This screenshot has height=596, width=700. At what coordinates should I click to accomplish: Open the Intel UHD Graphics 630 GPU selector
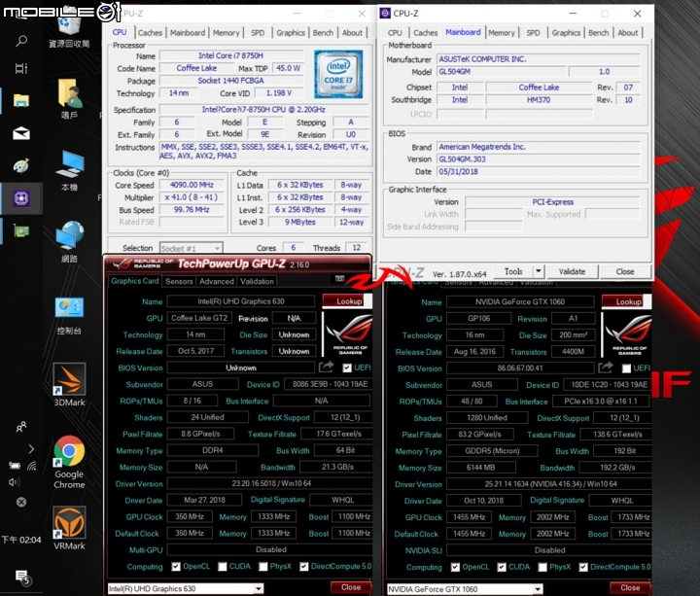[x=186, y=589]
